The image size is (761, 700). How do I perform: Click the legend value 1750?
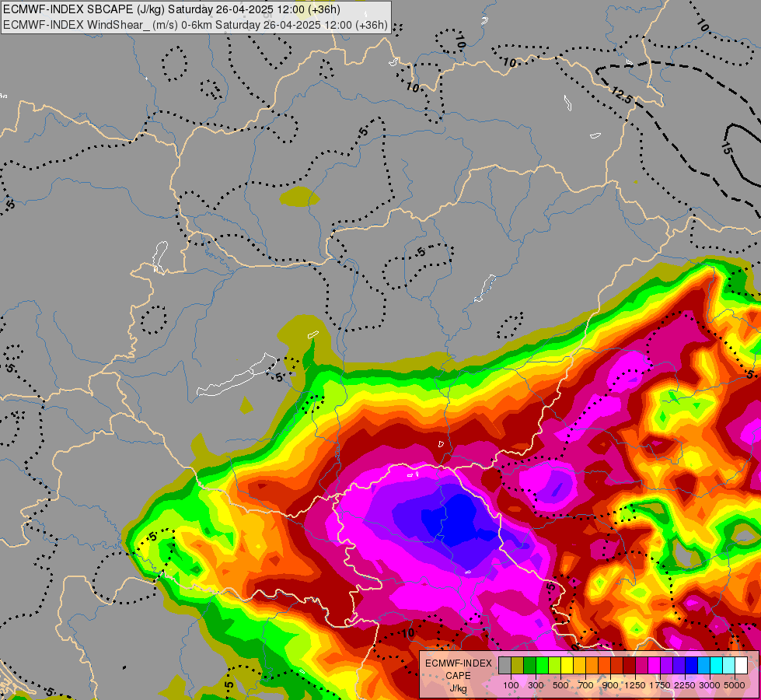click(660, 685)
